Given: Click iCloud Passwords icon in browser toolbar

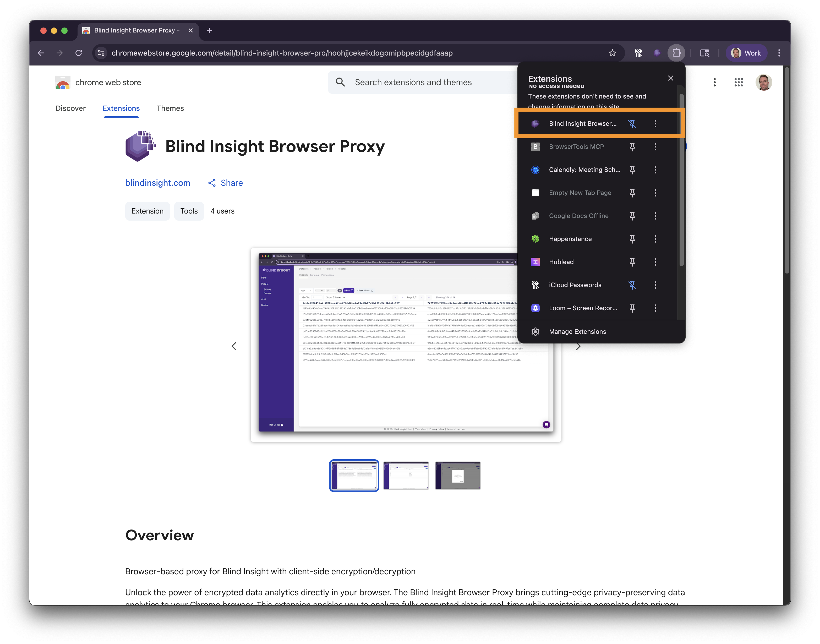Looking at the screenshot, I should point(638,53).
